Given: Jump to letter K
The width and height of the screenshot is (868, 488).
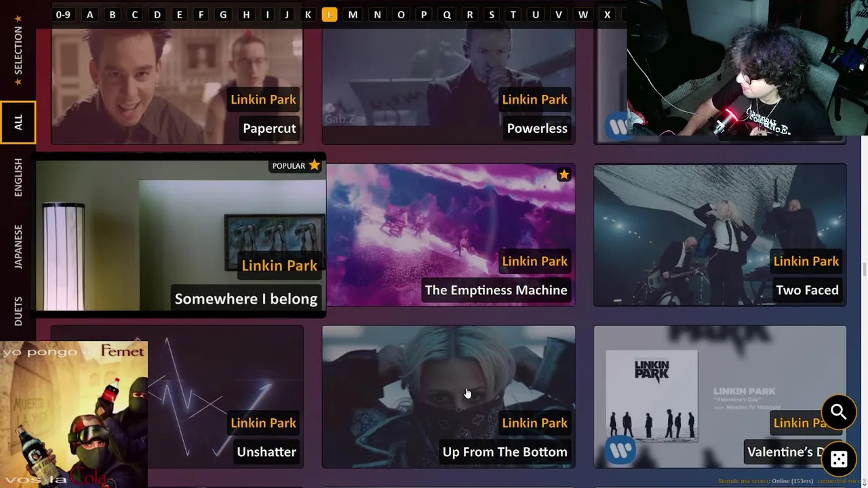Looking at the screenshot, I should click(x=308, y=14).
